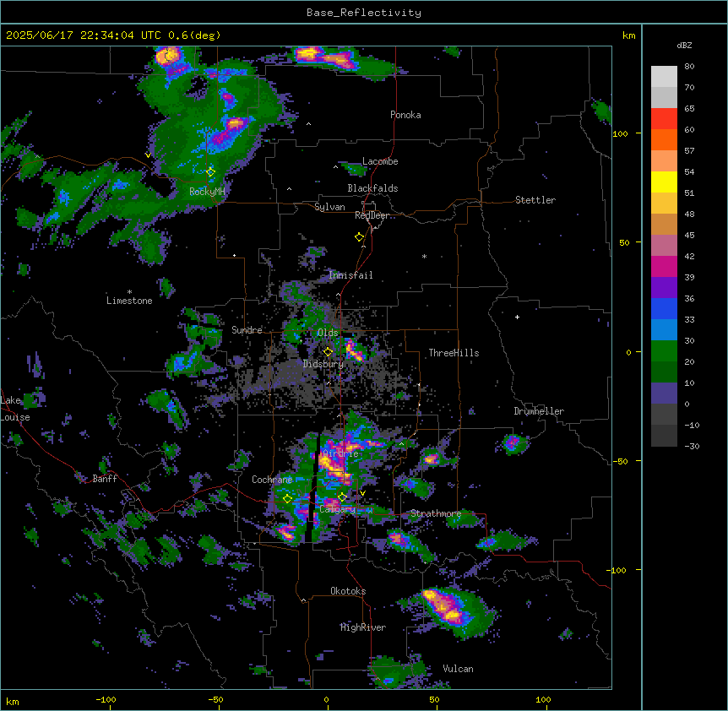
Task: Click the RockyMH label
Action: [x=207, y=191]
